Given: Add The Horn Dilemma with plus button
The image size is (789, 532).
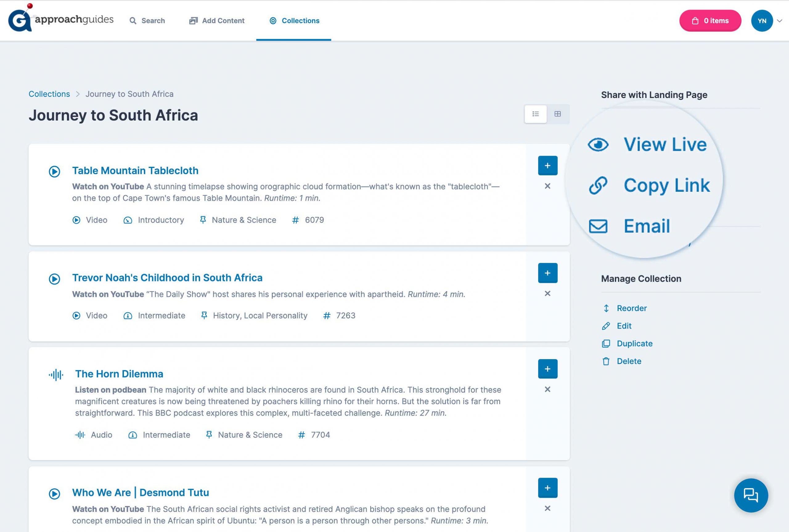Looking at the screenshot, I should pyautogui.click(x=547, y=369).
